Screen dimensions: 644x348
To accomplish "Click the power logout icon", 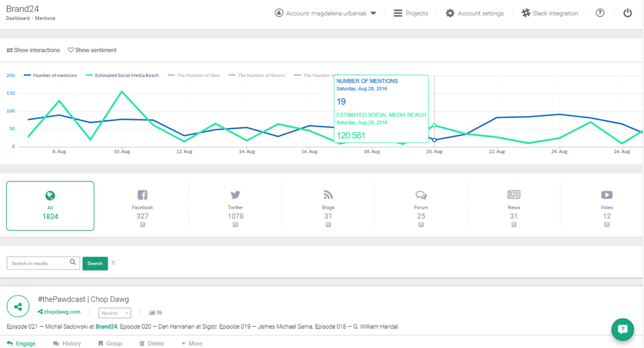I will (x=628, y=13).
